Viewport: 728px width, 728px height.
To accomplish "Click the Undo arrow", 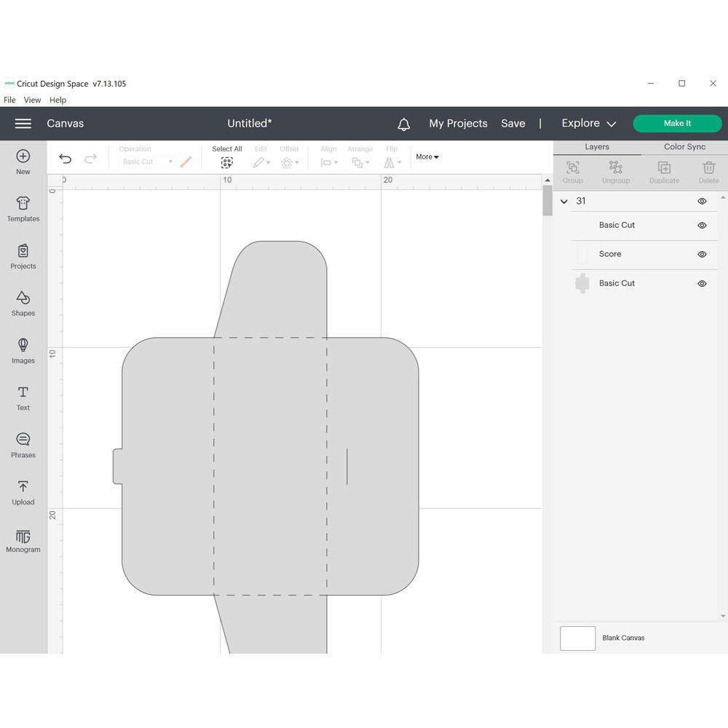I will (66, 159).
